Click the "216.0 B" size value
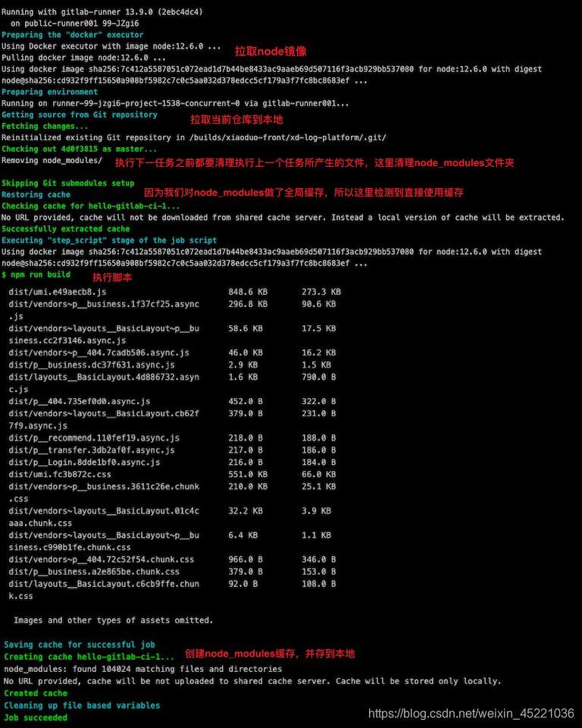The height and width of the screenshot is (728, 582). pos(246,463)
